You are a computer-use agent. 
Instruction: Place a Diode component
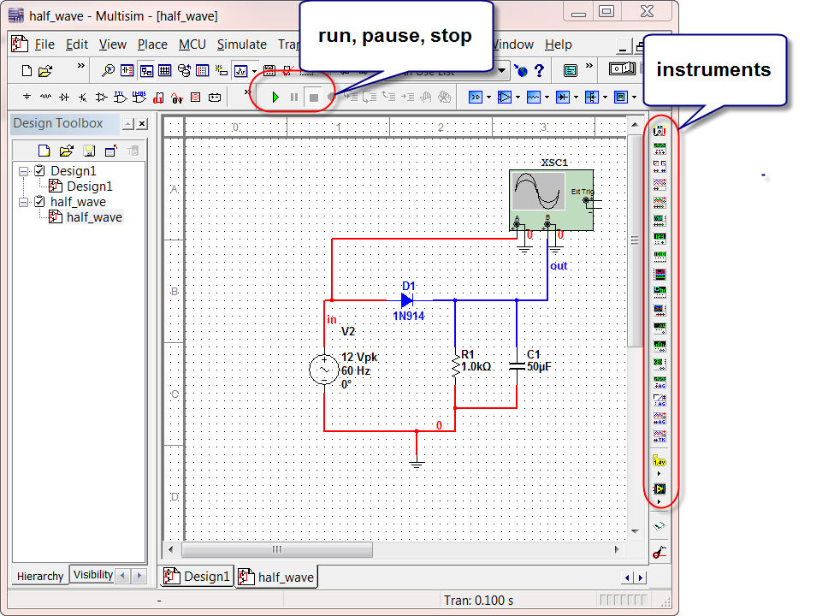64,97
